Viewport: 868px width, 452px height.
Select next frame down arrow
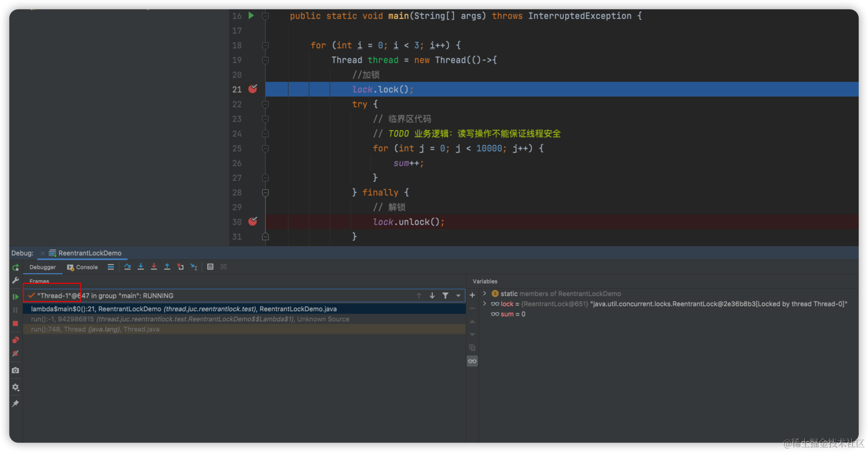pos(432,296)
